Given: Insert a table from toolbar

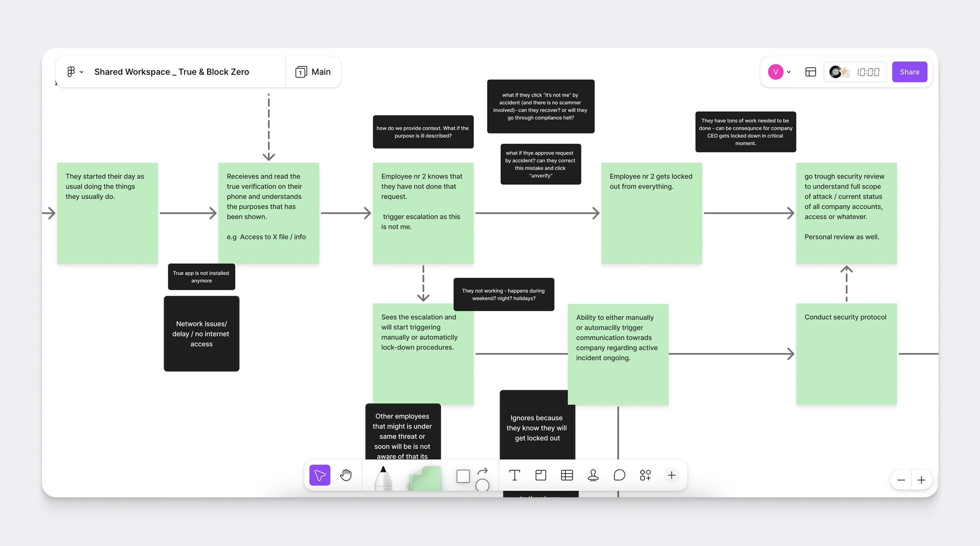Looking at the screenshot, I should coord(567,475).
